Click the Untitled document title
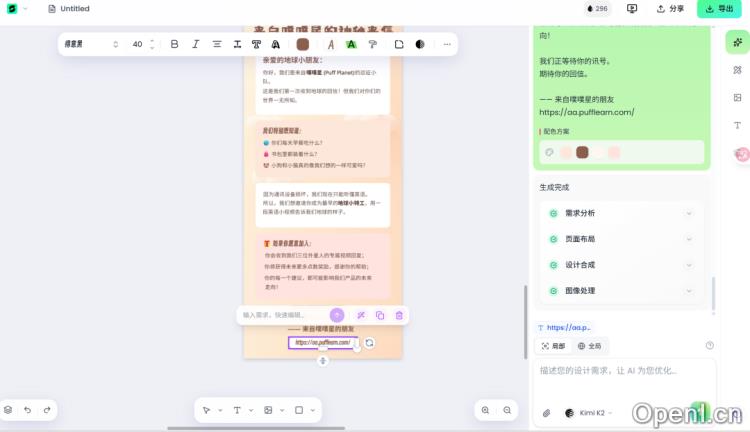Viewport: 750px width, 432px height. [75, 9]
